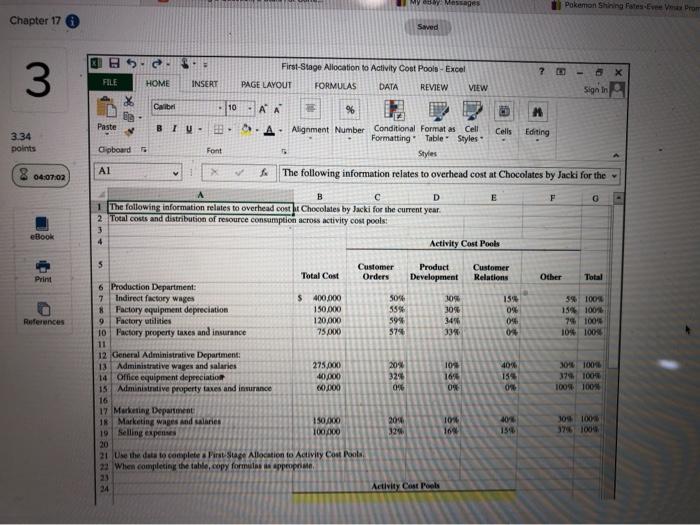This screenshot has height=525, width=700.
Task: Open the FILE tab
Action: pos(110,82)
